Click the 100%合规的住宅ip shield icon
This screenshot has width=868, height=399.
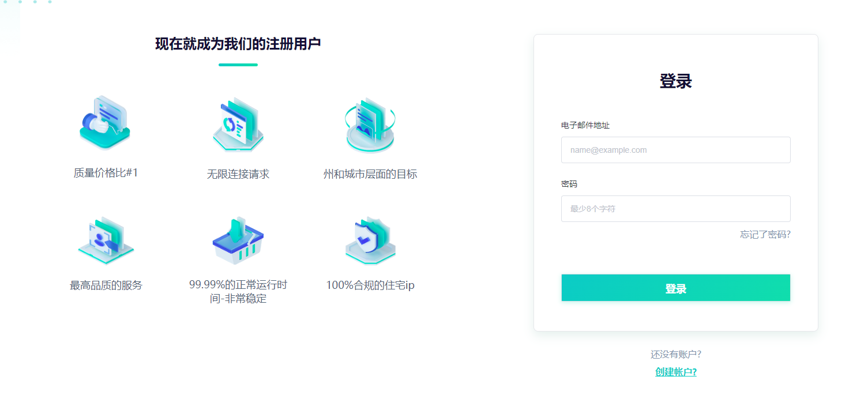point(370,240)
